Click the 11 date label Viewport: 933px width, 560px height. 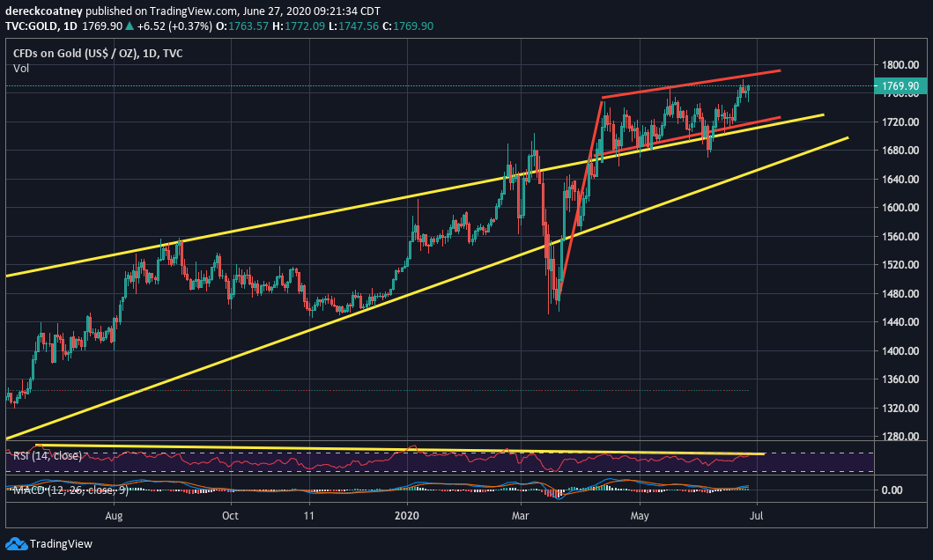(x=309, y=515)
